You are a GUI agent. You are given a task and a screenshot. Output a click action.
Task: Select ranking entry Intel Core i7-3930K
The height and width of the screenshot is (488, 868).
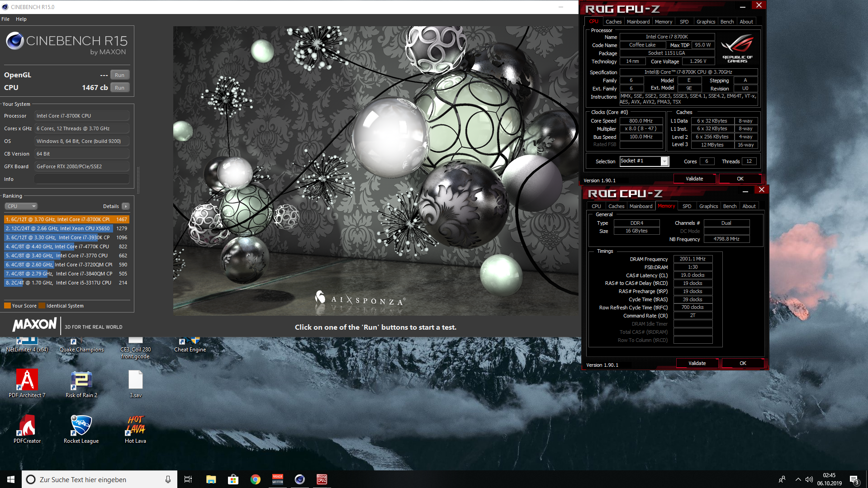66,237
